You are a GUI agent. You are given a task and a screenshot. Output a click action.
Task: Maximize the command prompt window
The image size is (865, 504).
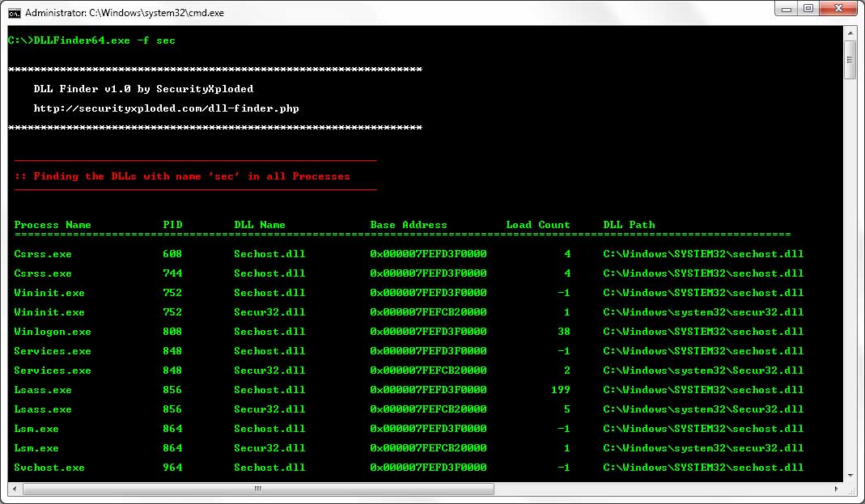(808, 9)
